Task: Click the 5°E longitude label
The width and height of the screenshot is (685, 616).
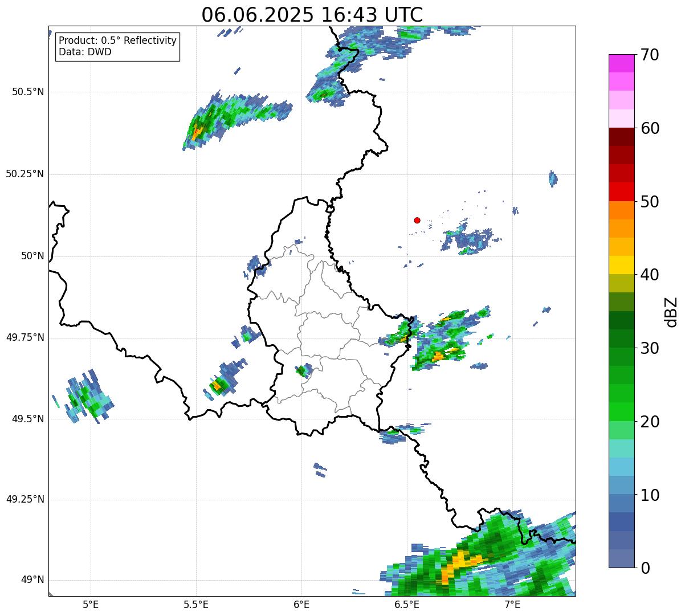Action: pos(91,604)
